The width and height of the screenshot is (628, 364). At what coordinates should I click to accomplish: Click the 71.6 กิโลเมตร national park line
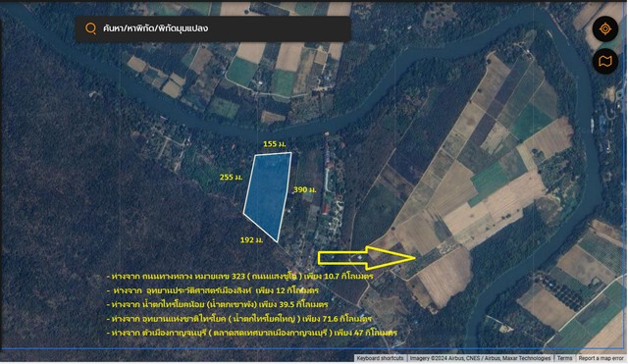(x=239, y=319)
